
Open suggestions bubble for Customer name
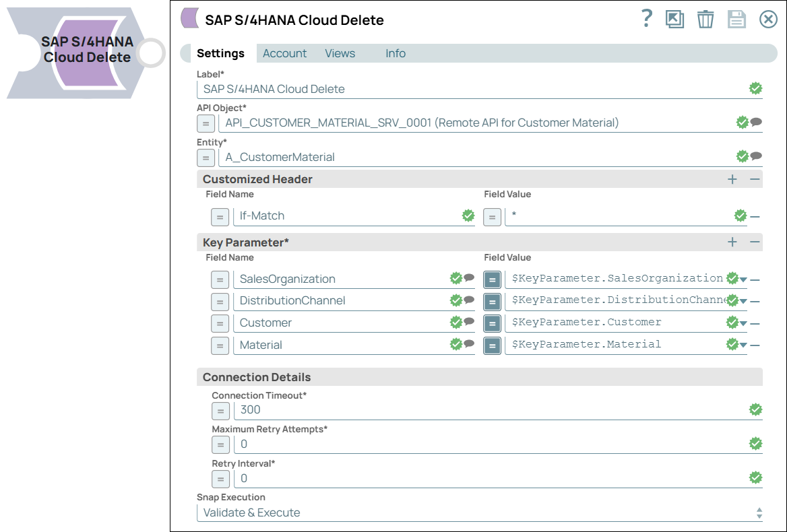(x=469, y=321)
